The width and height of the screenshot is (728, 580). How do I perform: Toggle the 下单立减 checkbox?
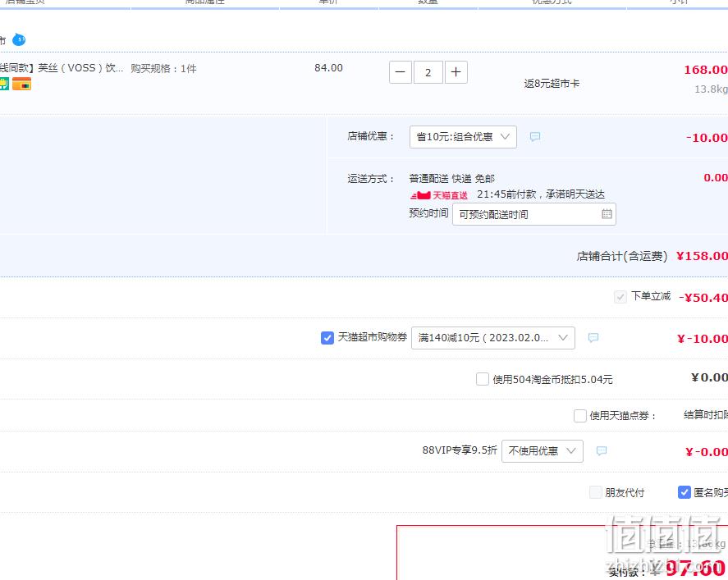pos(620,297)
